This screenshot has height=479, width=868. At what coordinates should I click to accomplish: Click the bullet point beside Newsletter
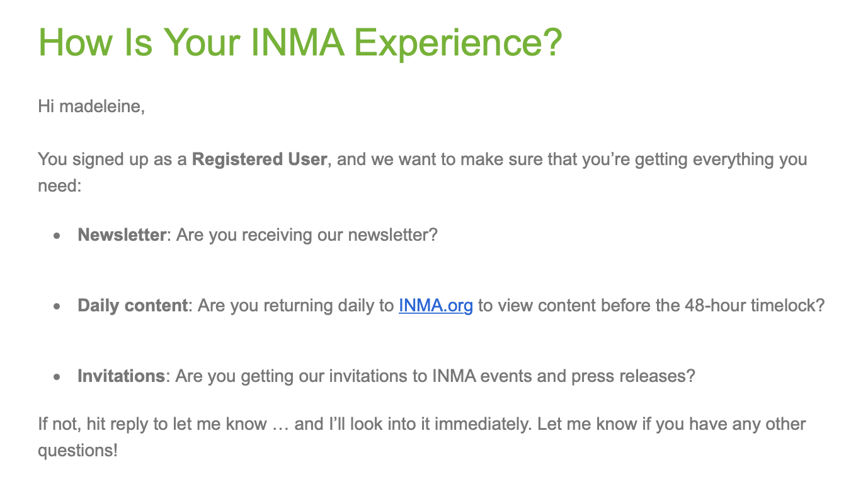coord(57,236)
